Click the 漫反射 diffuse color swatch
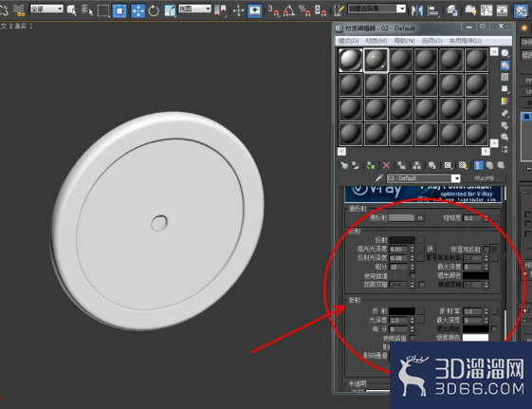 (401, 218)
